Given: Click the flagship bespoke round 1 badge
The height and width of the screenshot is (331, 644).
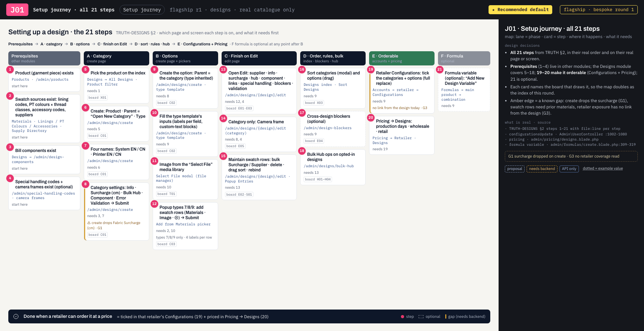Looking at the screenshot, I should pos(599,10).
